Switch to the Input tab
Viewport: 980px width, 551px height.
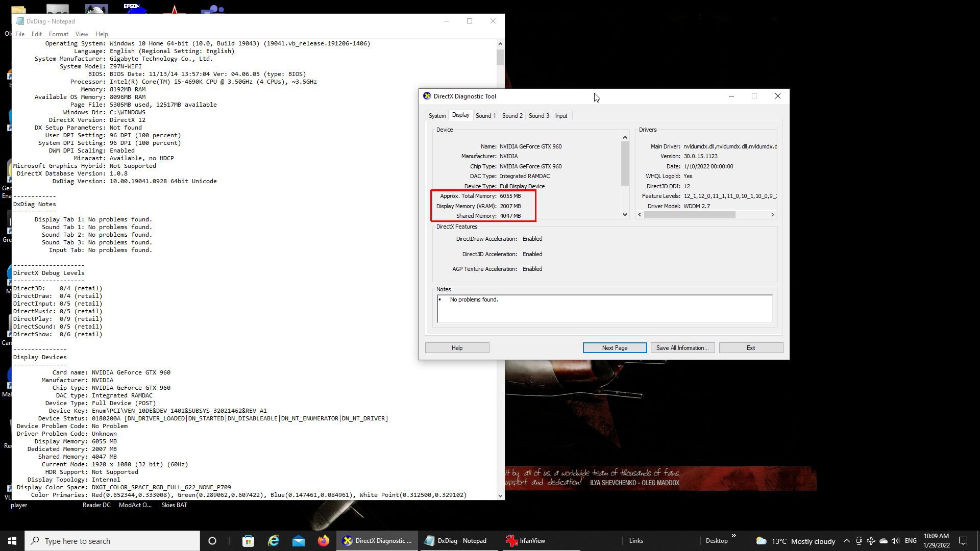pos(561,116)
